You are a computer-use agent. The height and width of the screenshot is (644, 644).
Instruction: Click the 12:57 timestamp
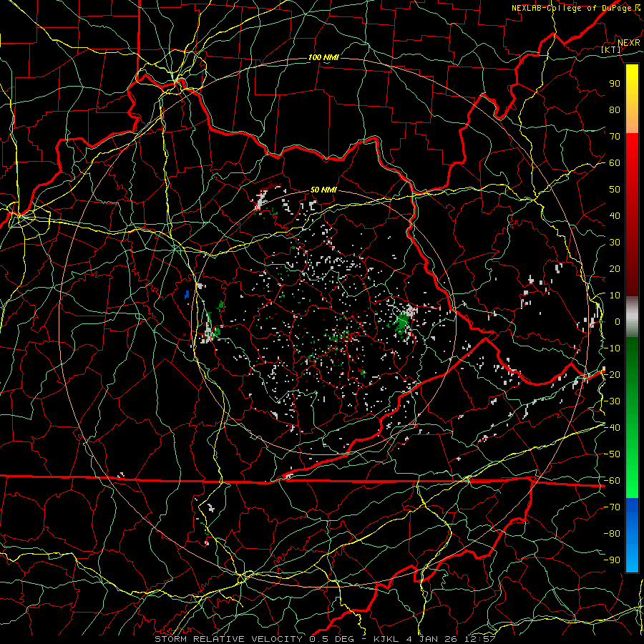pos(480,639)
